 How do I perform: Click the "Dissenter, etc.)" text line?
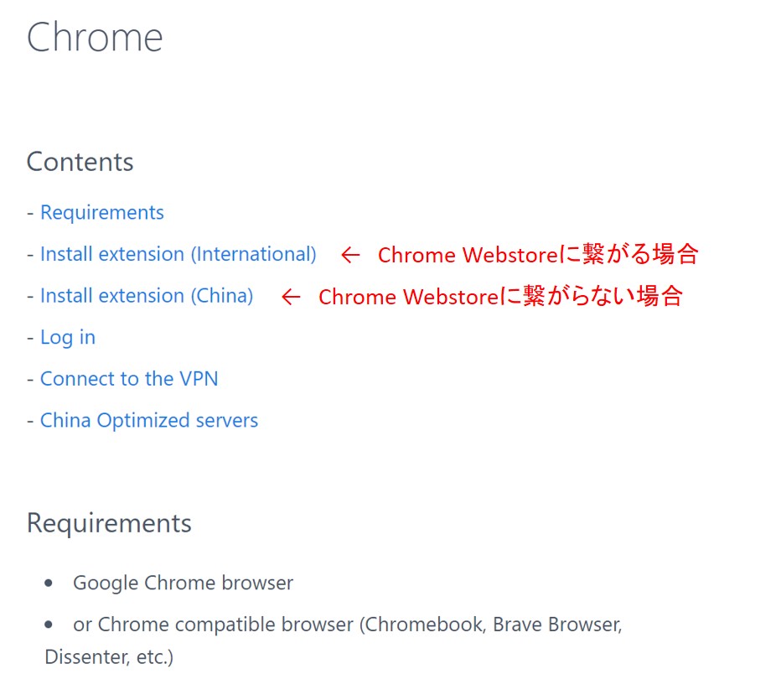[109, 656]
